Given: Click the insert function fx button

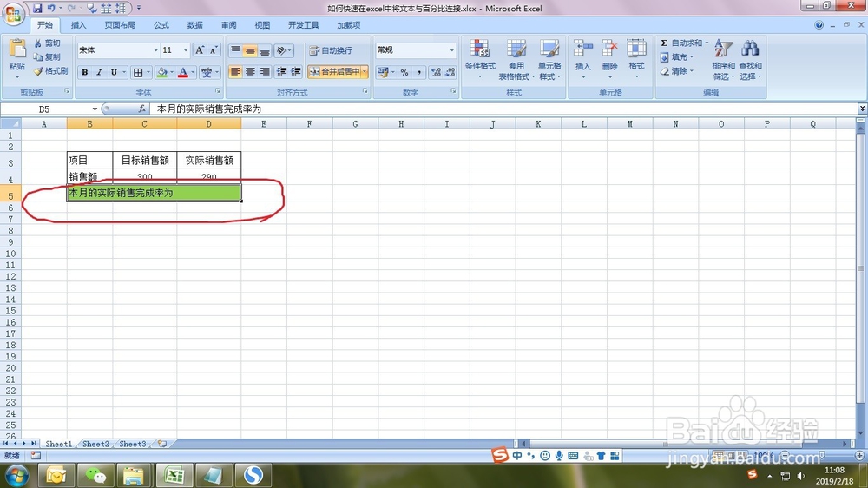Looking at the screenshot, I should (x=142, y=109).
